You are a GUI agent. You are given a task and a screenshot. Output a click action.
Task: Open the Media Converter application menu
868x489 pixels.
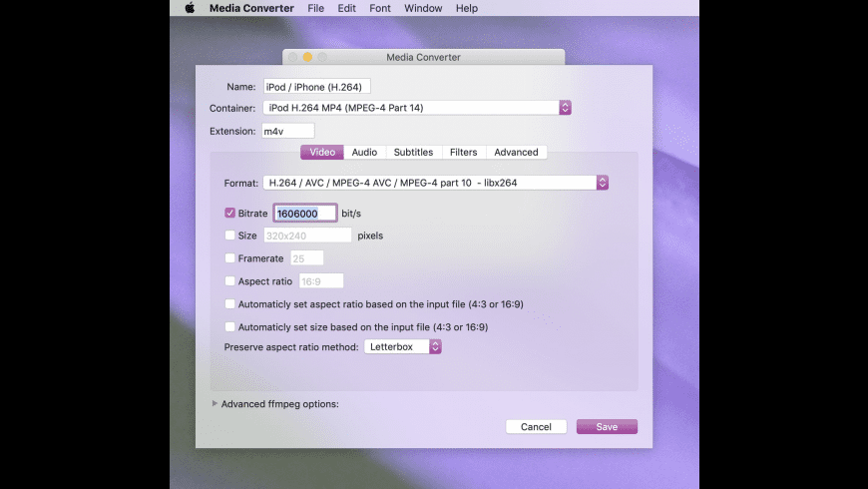251,8
